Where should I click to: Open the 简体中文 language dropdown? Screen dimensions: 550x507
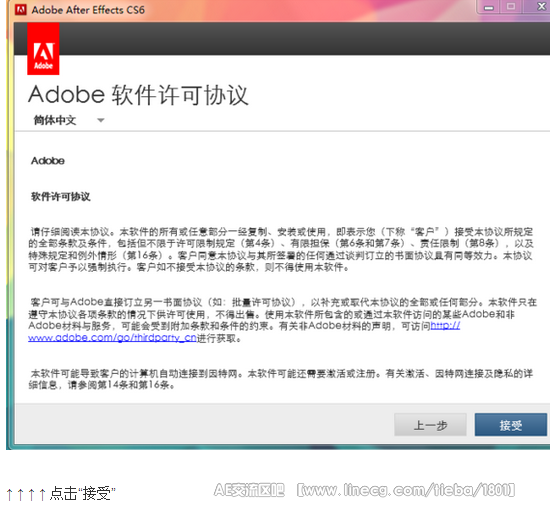[69, 120]
